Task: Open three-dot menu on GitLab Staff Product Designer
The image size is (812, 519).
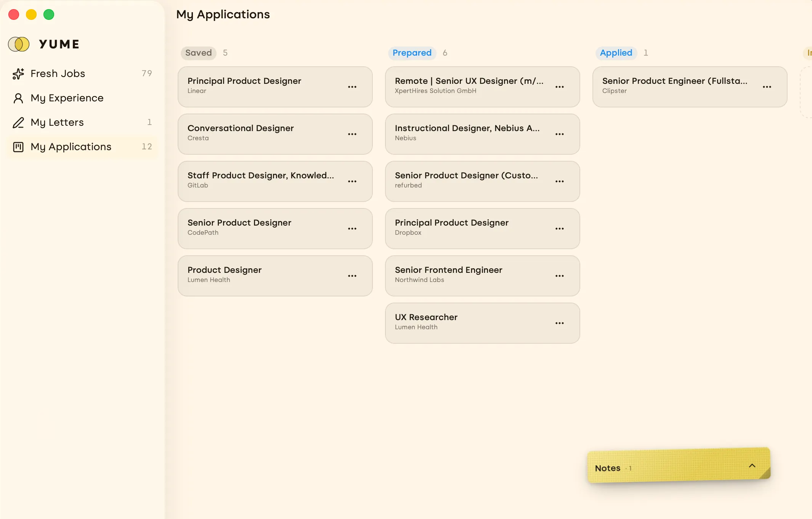Action: coord(352,181)
